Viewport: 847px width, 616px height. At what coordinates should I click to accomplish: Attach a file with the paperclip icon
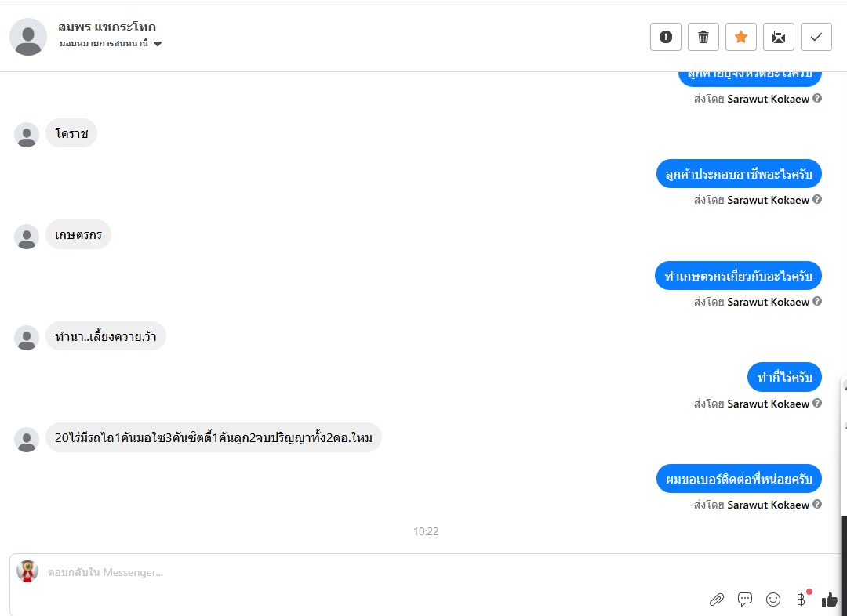(716, 600)
